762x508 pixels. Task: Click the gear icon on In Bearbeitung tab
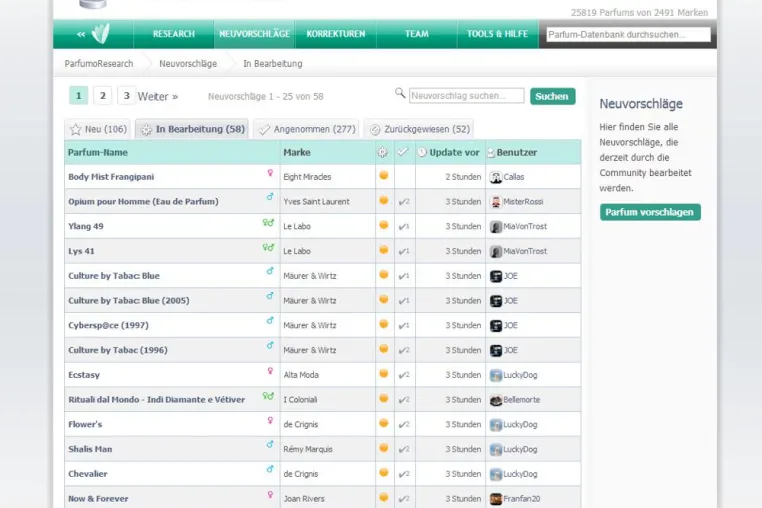pyautogui.click(x=146, y=130)
